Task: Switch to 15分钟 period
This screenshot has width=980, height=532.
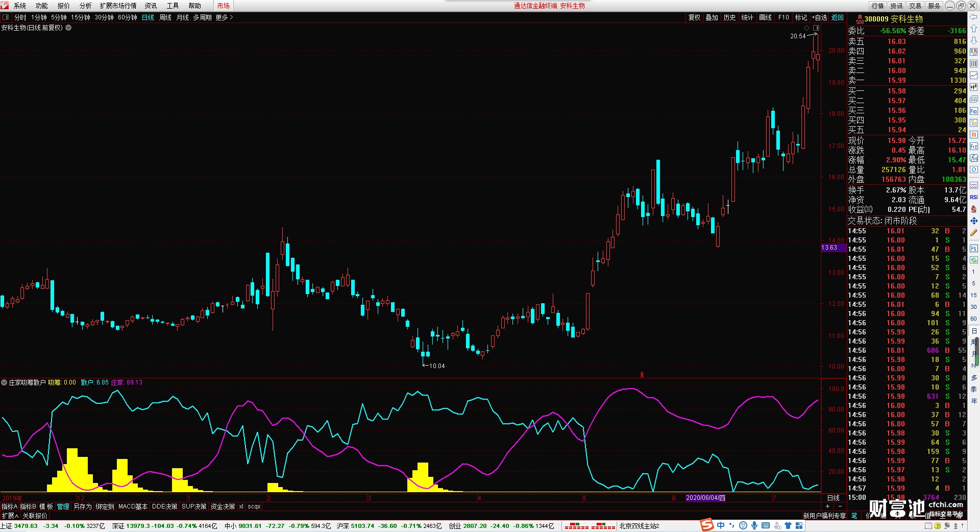Action: point(81,17)
